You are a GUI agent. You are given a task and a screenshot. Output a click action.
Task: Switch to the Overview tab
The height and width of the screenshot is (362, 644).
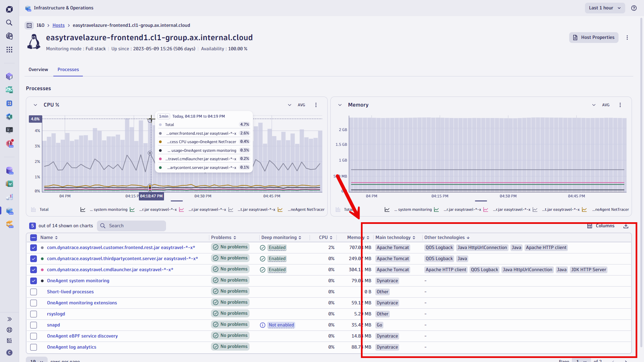38,69
